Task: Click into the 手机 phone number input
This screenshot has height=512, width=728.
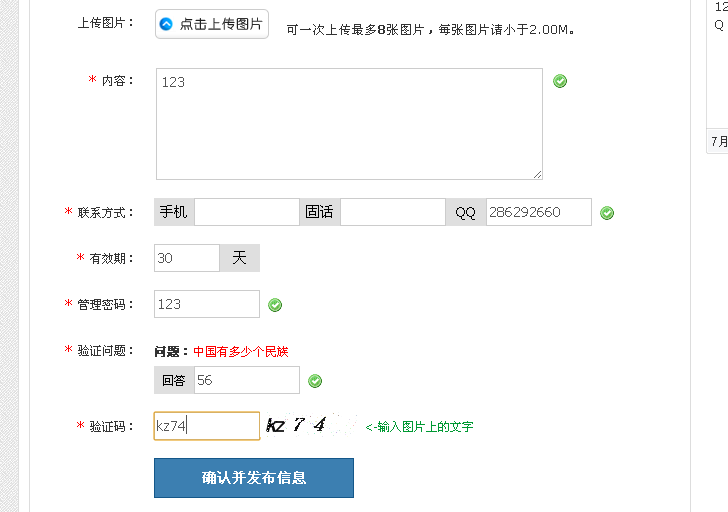Action: point(246,213)
